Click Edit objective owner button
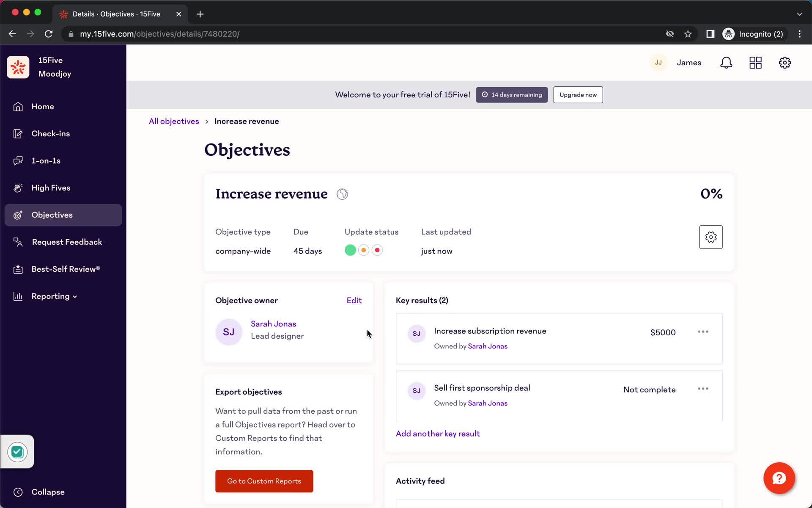 (x=354, y=300)
